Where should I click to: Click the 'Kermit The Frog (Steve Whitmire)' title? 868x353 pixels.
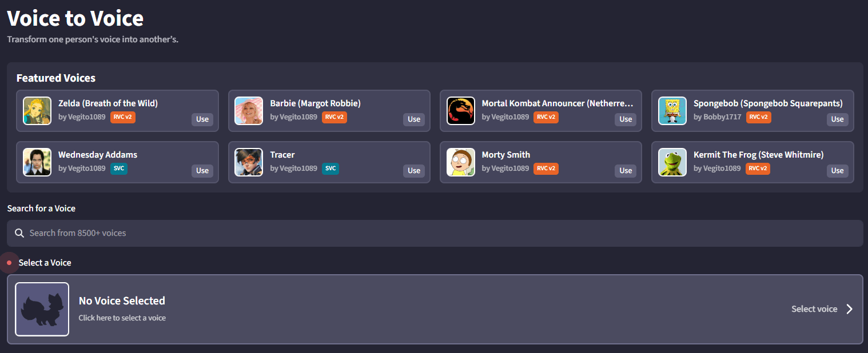(x=759, y=155)
